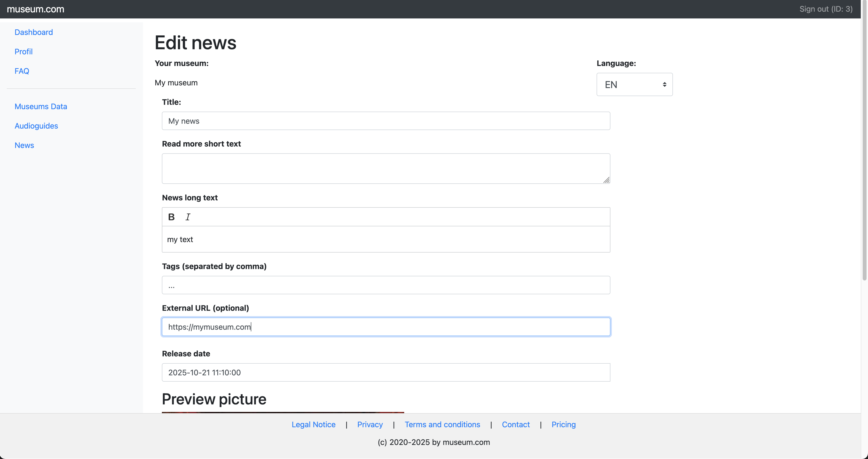Select the Release date field
Image resolution: width=868 pixels, height=459 pixels.
pyautogui.click(x=386, y=372)
